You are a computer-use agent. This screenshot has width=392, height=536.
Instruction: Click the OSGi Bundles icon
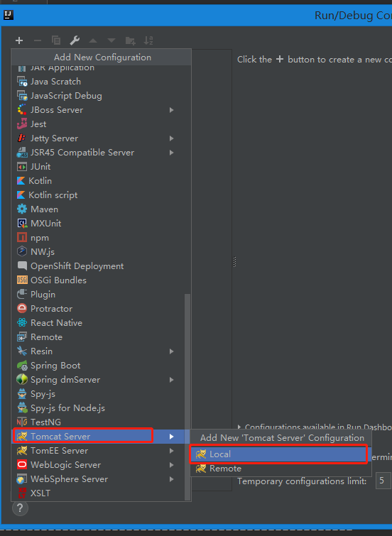pos(22,280)
